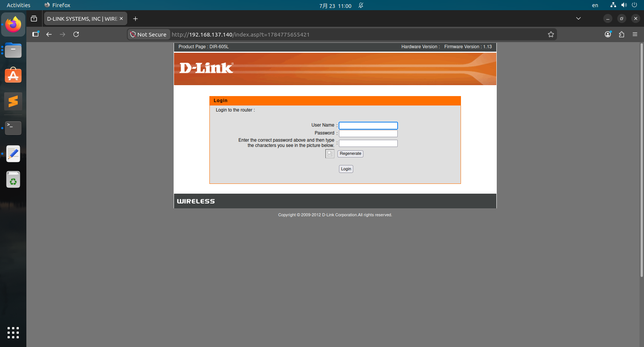Click the D-Link copyright notice
The height and width of the screenshot is (347, 644).
[x=335, y=215]
